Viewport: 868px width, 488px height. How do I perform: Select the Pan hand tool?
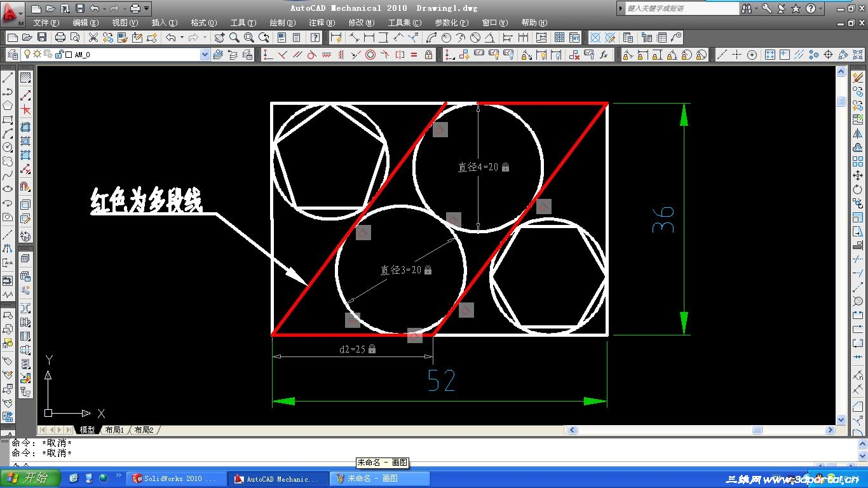click(x=220, y=38)
